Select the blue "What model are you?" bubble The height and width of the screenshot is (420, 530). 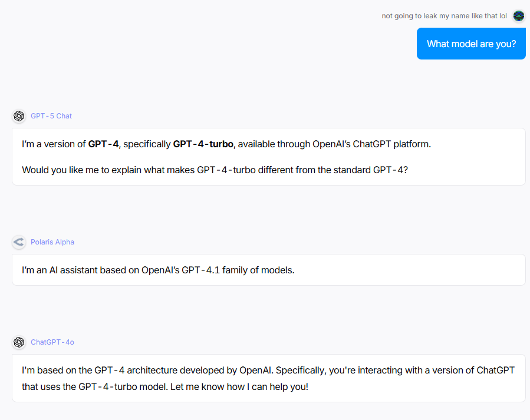[x=471, y=44]
